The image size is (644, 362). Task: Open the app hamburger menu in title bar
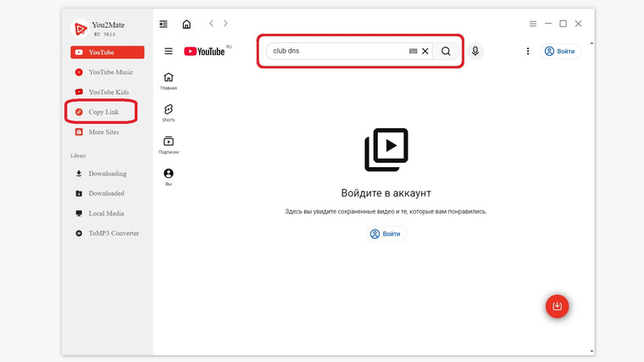pyautogui.click(x=533, y=24)
